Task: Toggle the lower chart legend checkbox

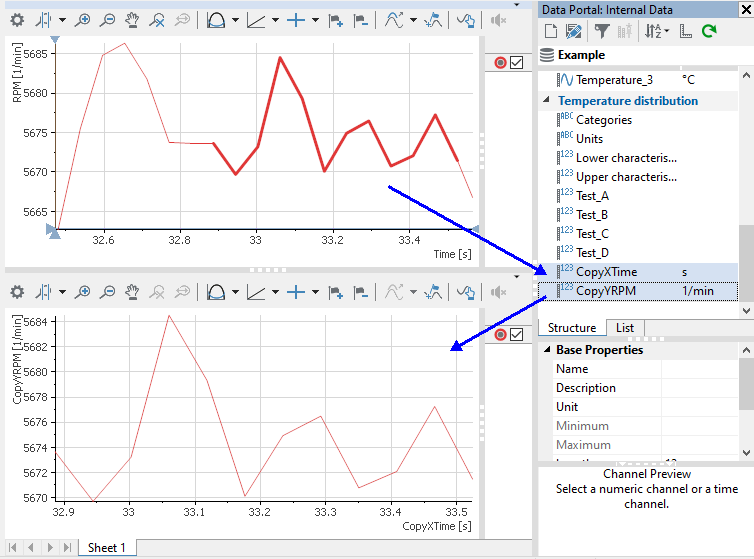Action: coord(517,334)
